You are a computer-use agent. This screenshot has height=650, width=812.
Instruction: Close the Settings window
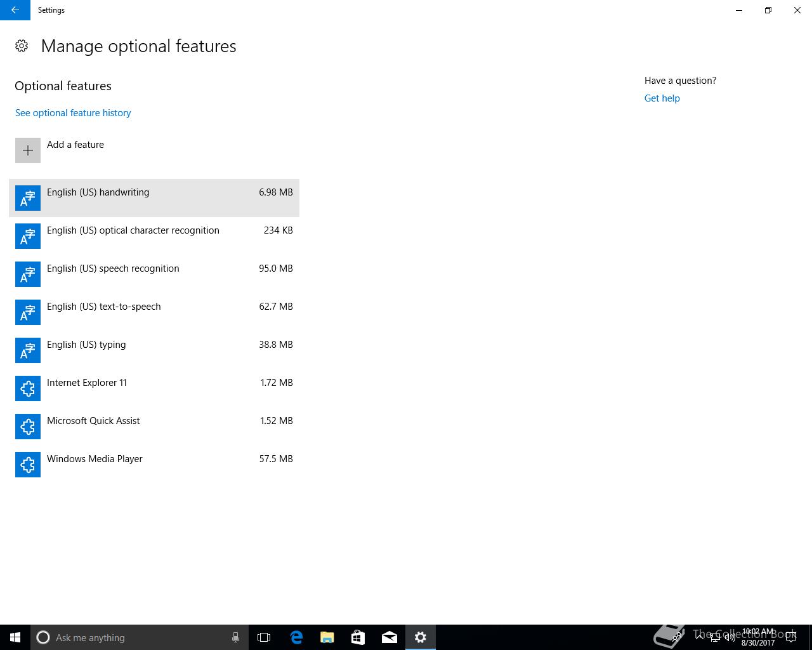coord(797,10)
